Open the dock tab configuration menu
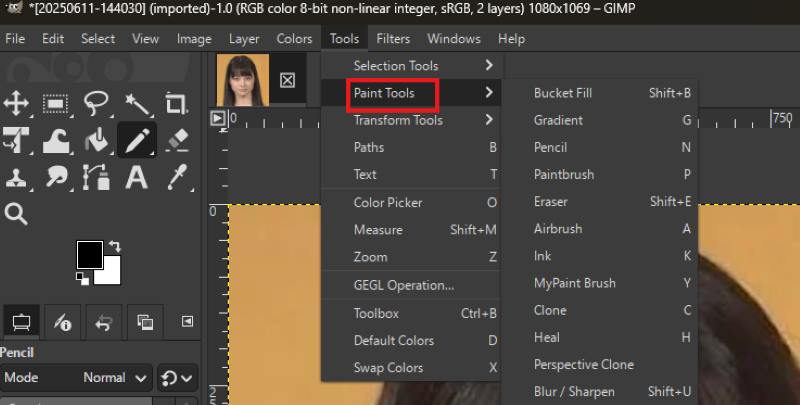The image size is (800, 405). pos(187,321)
